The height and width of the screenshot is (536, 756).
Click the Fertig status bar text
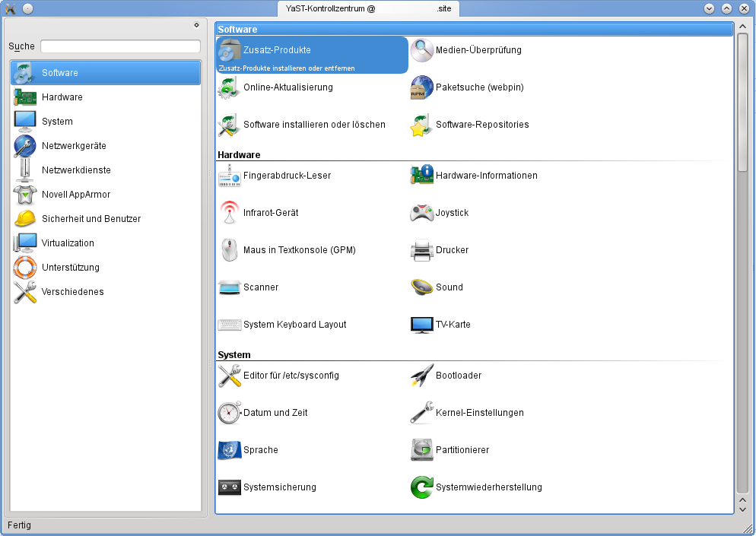click(x=19, y=525)
